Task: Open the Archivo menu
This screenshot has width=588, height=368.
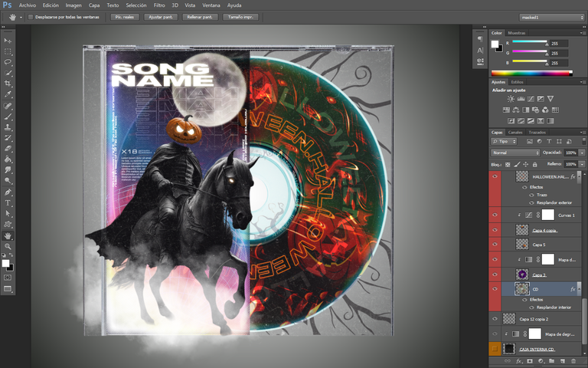Action: [x=28, y=5]
